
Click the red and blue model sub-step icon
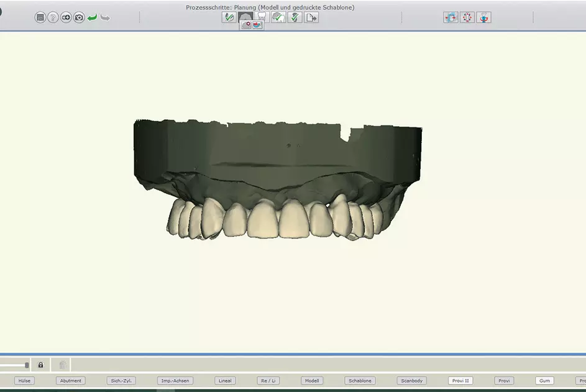(x=257, y=25)
